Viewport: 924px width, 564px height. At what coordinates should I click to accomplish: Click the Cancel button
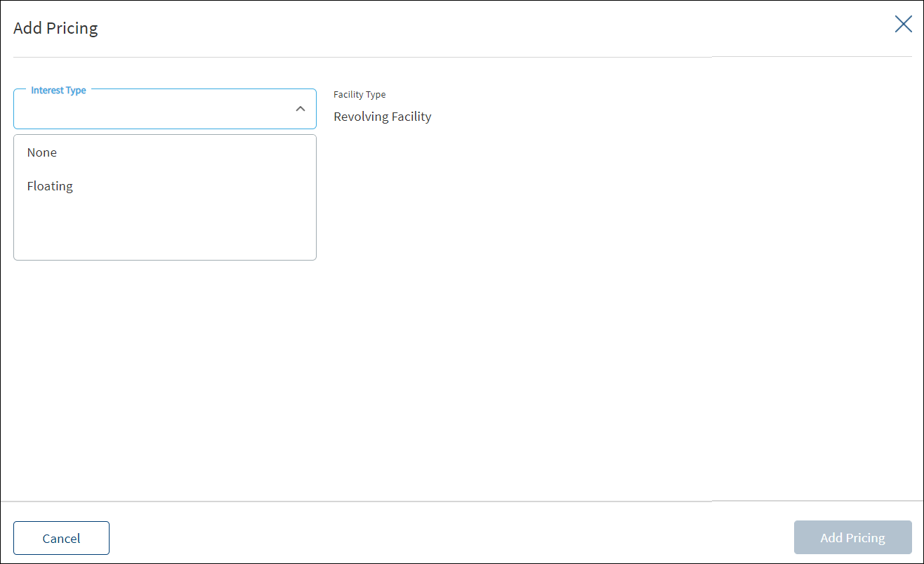coord(61,538)
